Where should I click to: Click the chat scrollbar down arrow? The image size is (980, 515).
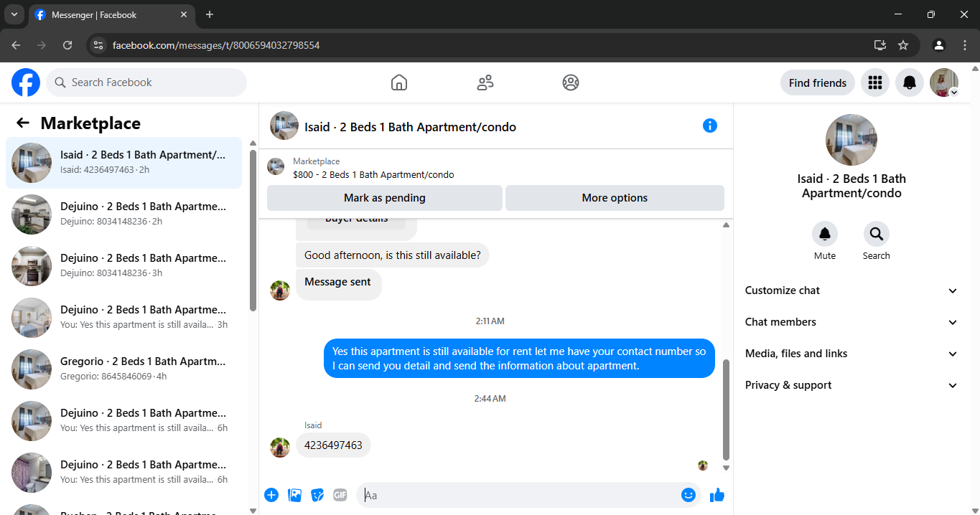click(726, 468)
